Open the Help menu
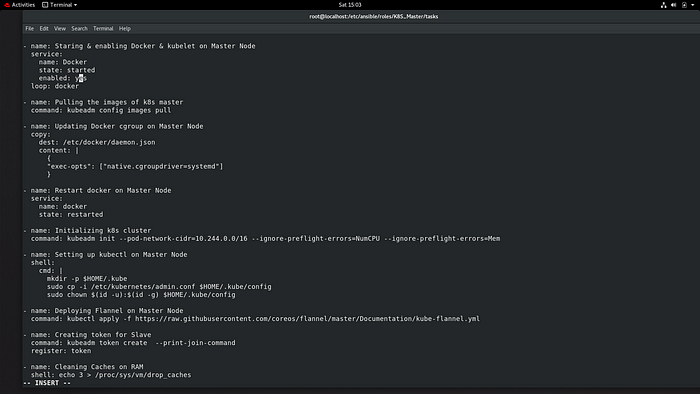700x394 pixels. coord(125,29)
